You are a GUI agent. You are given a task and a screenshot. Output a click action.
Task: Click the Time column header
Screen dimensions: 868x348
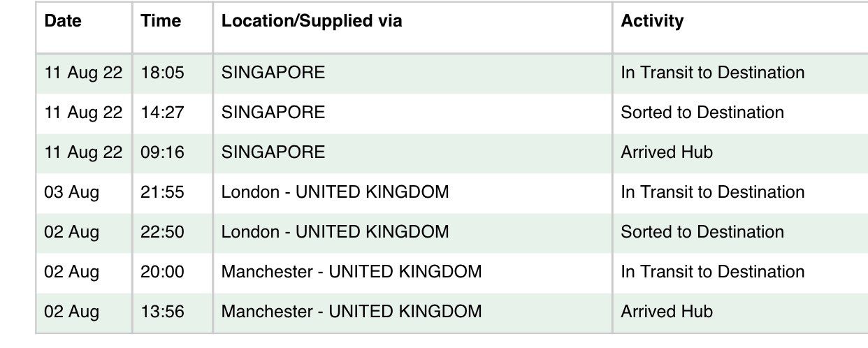tap(161, 22)
